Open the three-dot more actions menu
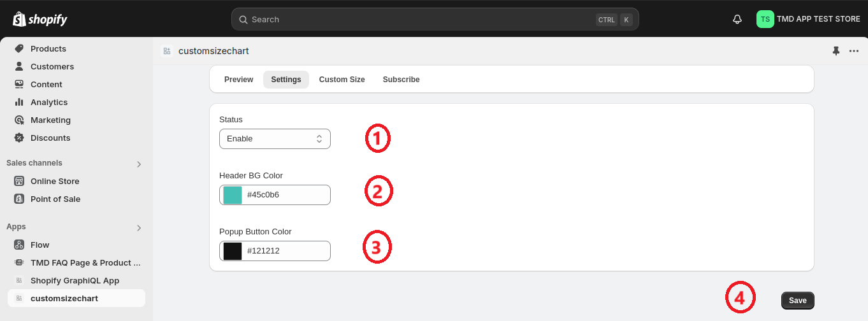Image resolution: width=868 pixels, height=321 pixels. [854, 51]
